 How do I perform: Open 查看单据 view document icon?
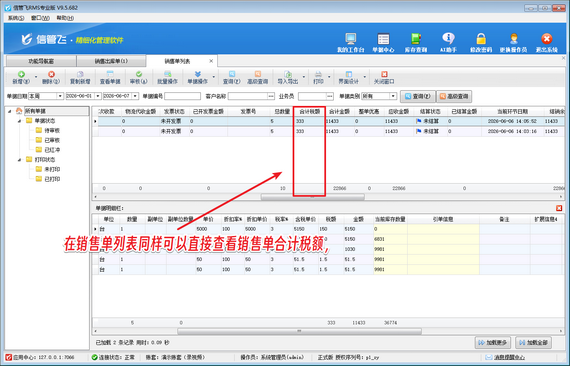pyautogui.click(x=110, y=75)
